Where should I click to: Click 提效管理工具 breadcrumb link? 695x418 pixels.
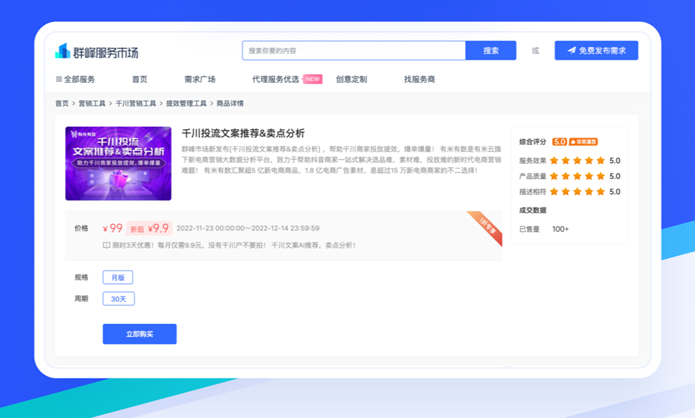point(186,103)
